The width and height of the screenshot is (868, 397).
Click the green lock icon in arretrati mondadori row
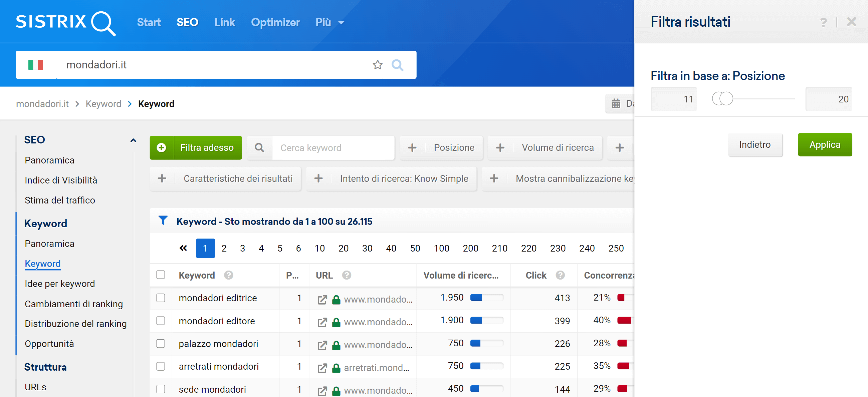click(x=336, y=368)
